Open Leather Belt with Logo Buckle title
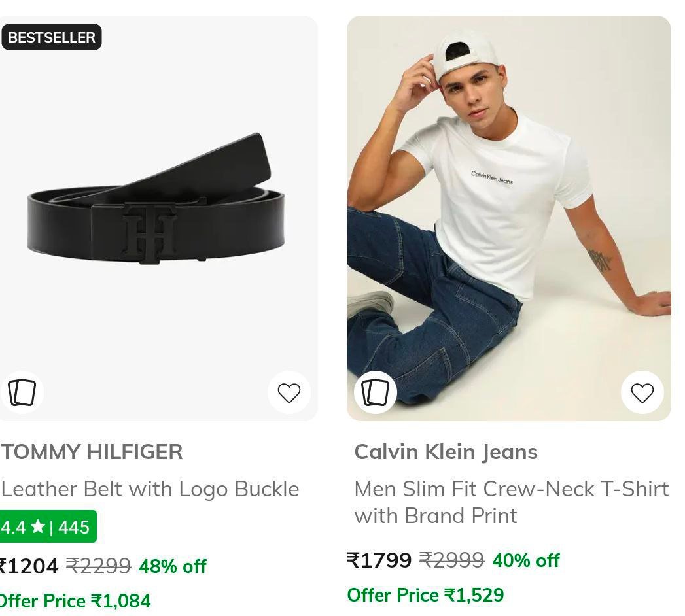685x616 pixels. [x=150, y=489]
